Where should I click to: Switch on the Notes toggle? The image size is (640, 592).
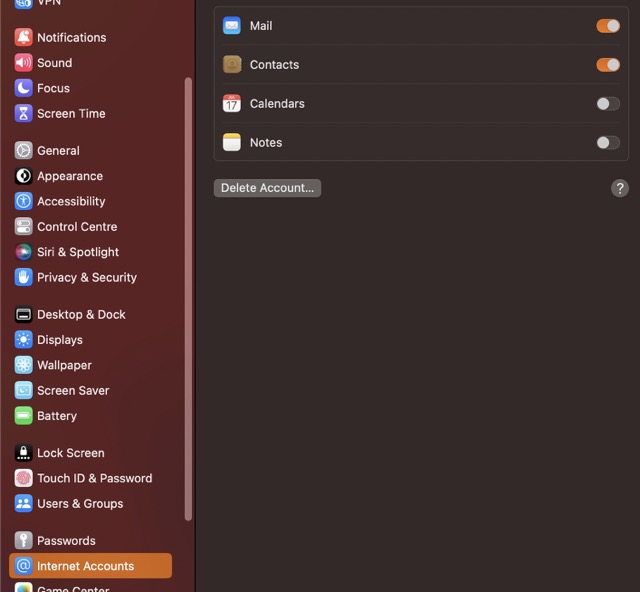[608, 142]
